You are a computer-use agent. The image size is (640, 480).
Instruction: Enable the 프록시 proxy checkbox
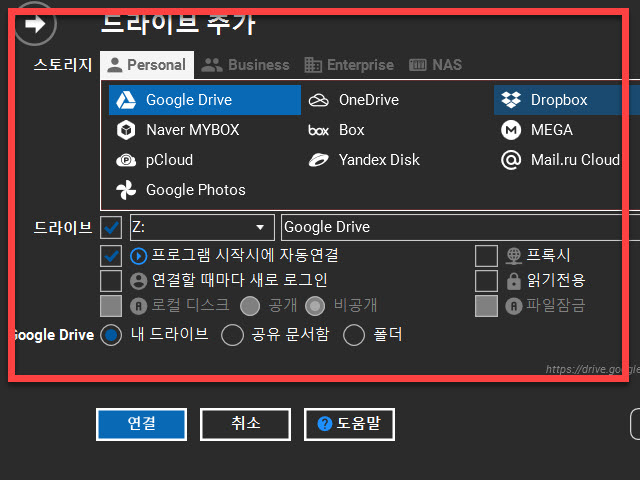pos(486,256)
